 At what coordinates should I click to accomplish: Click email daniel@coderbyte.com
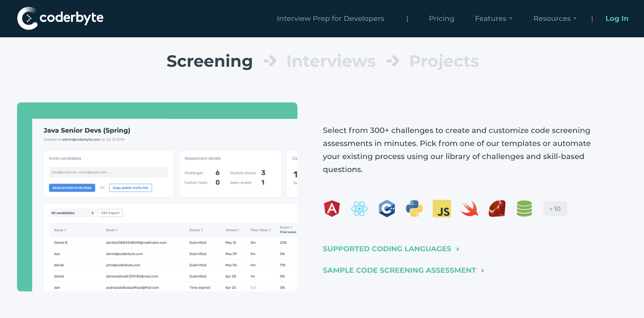point(124,254)
